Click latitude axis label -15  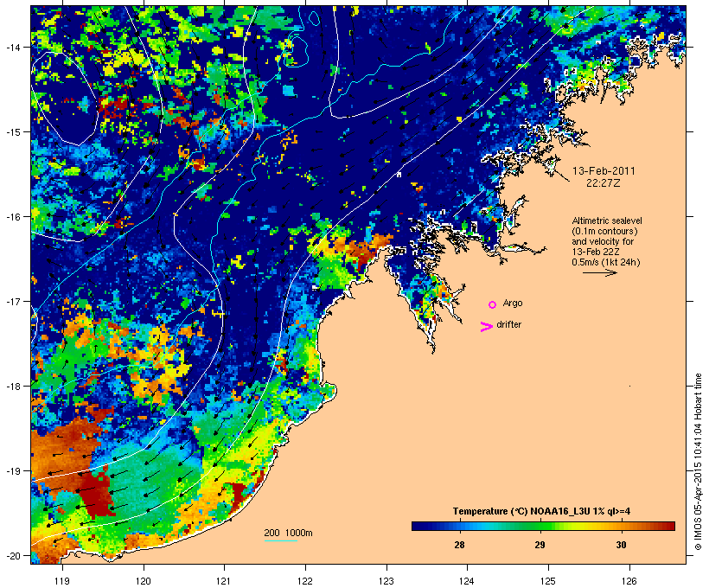click(12, 131)
